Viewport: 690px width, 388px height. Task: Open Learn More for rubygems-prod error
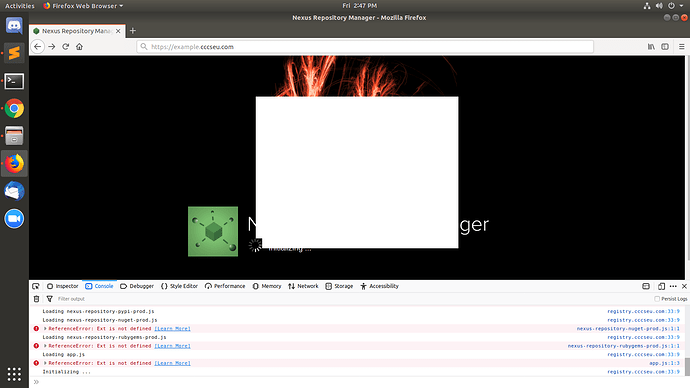point(172,346)
